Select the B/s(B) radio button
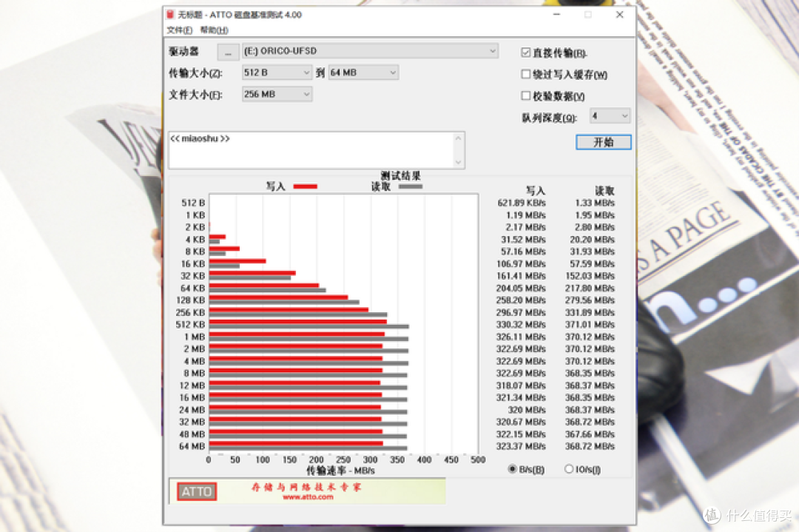The width and height of the screenshot is (799, 532). [513, 469]
